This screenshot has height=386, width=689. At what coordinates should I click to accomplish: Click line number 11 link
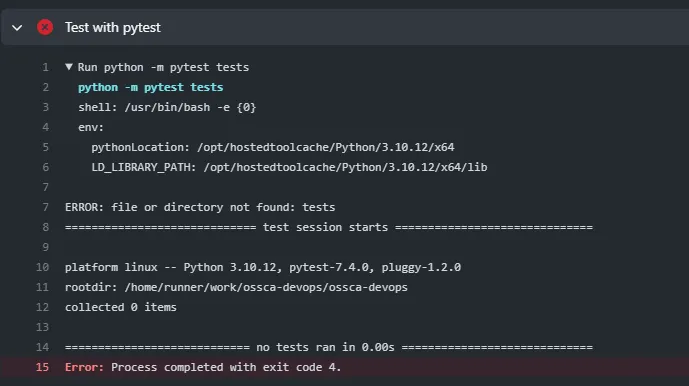click(x=43, y=288)
